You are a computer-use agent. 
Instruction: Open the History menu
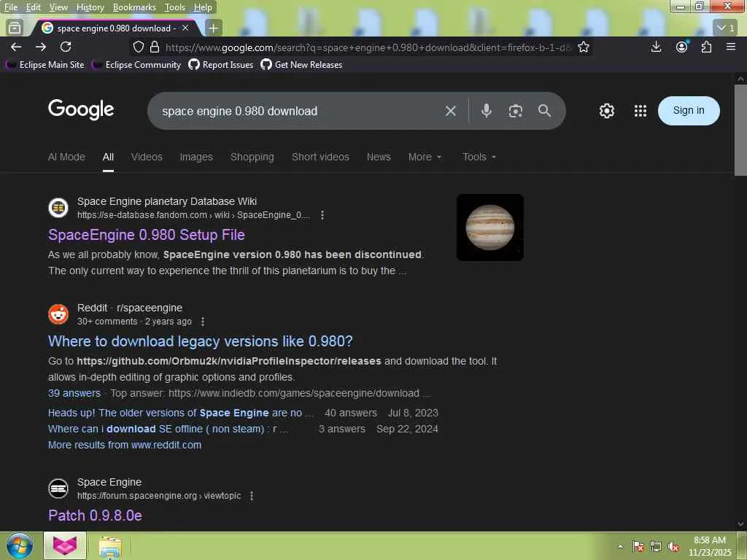click(x=90, y=7)
